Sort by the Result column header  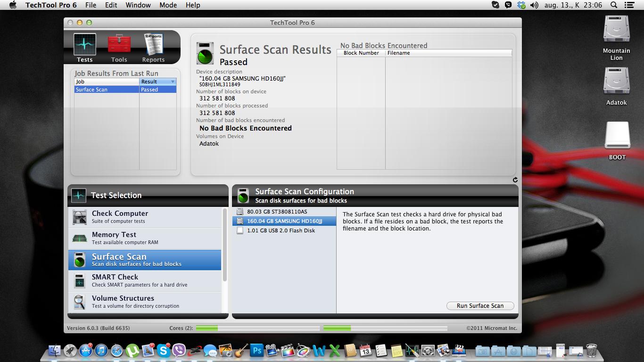158,82
